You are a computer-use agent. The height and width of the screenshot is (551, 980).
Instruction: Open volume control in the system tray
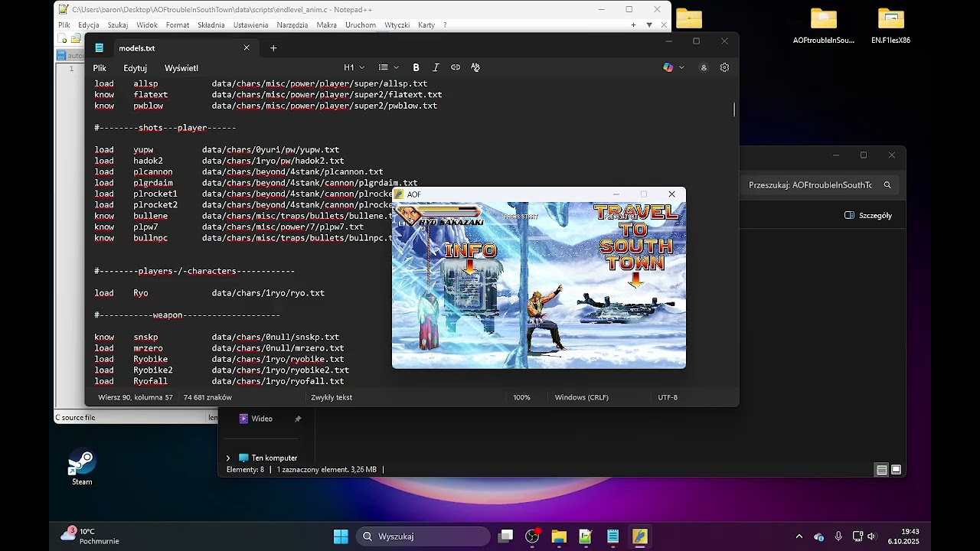click(x=871, y=536)
